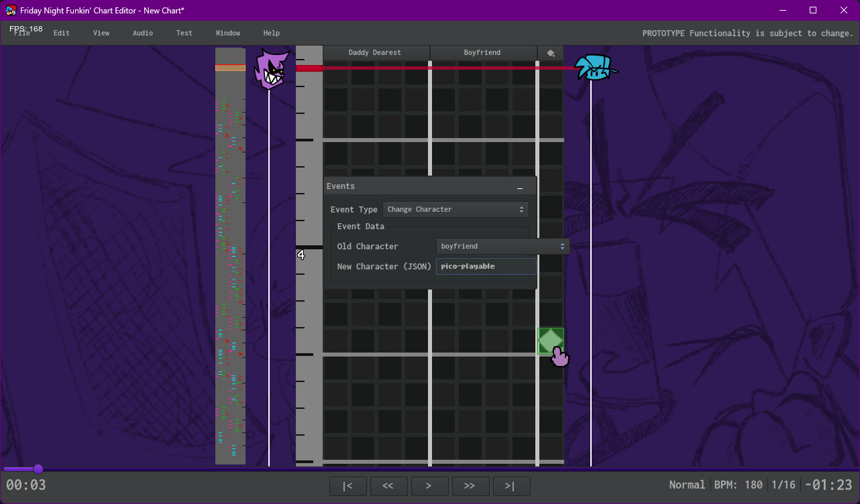
Task: Open the Old Character selector showing boyfriend
Action: [502, 246]
